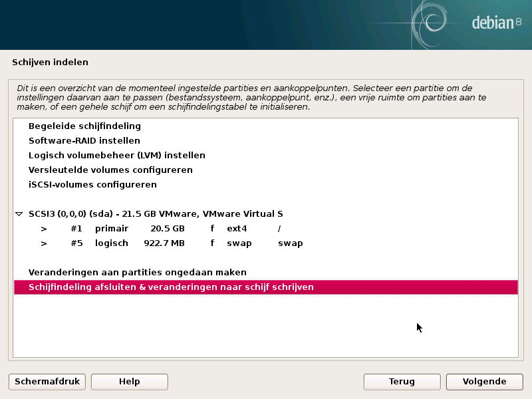Continue with the Volgende button
Screen dimensions: 532x399
[485, 382]
